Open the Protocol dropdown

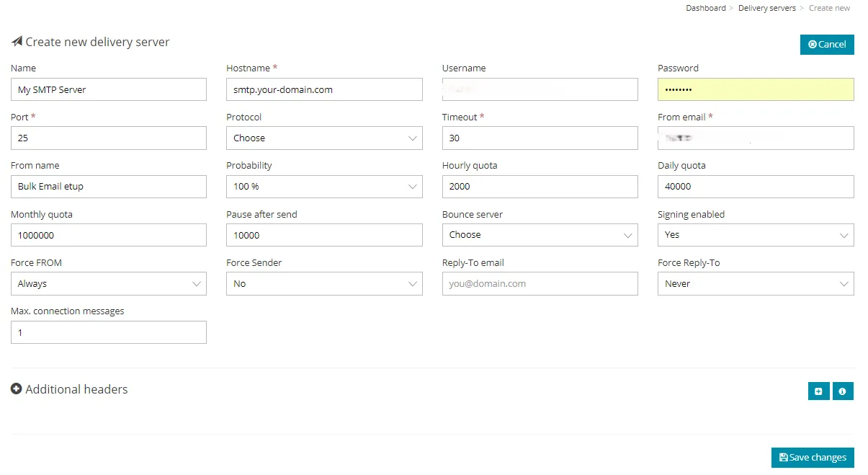324,138
